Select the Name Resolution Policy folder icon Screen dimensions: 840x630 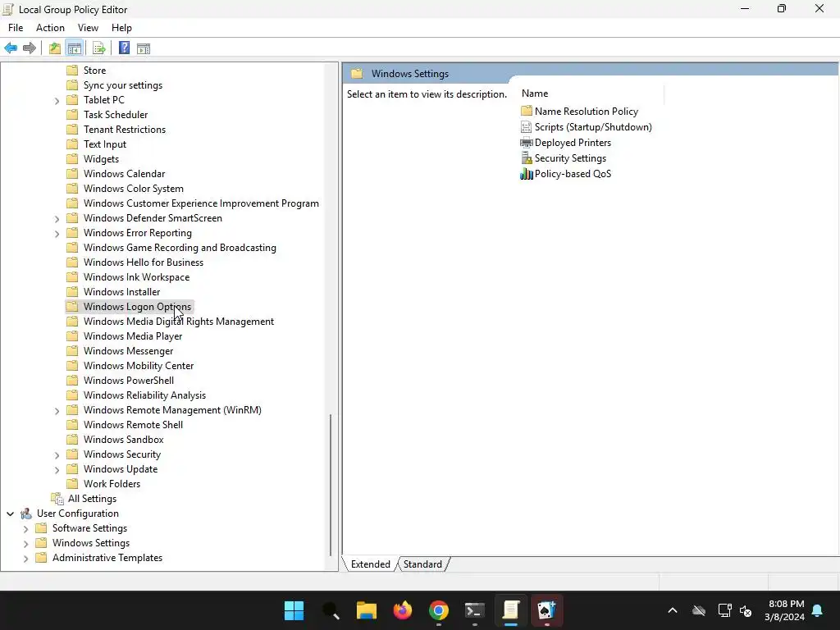(527, 111)
